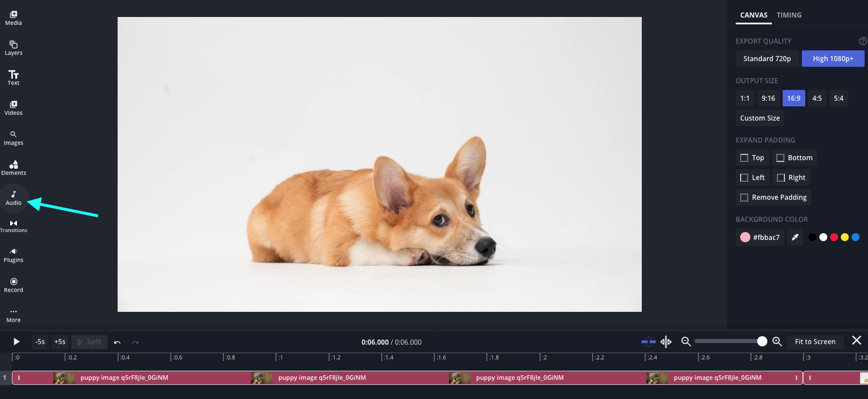Open the #fbbac7 background color picker
The height and width of the screenshot is (399, 868).
click(760, 238)
